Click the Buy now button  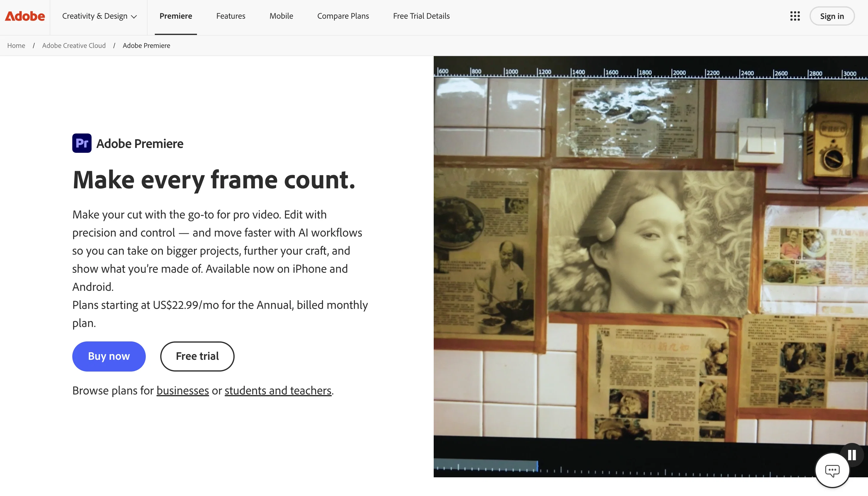[x=109, y=356]
